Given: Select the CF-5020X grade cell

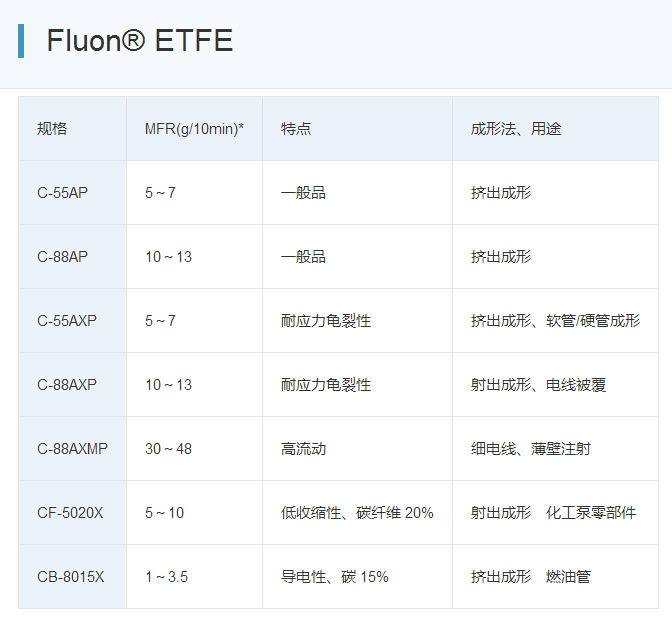Looking at the screenshot, I should tap(70, 513).
